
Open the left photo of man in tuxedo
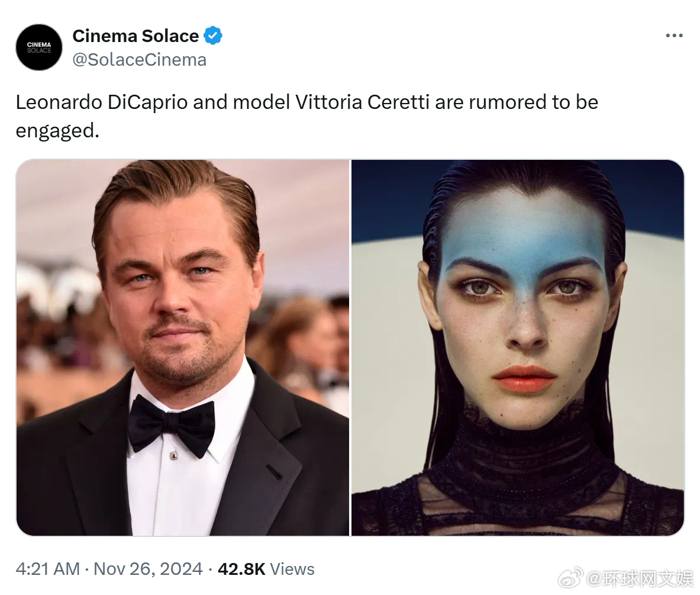coord(183,348)
